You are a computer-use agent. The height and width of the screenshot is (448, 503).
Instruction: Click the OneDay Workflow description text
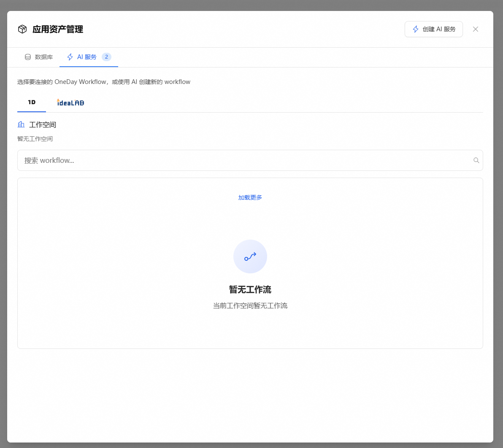pos(104,82)
